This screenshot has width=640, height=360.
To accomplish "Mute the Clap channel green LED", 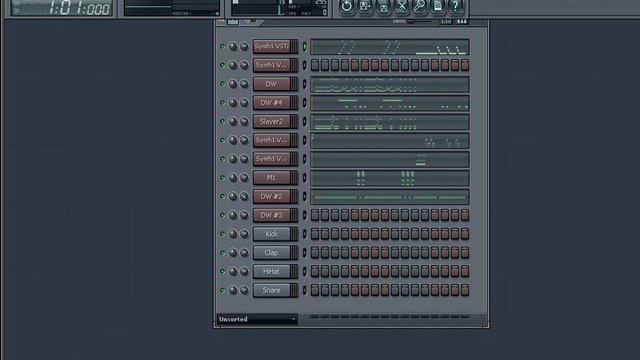I will (x=222, y=253).
